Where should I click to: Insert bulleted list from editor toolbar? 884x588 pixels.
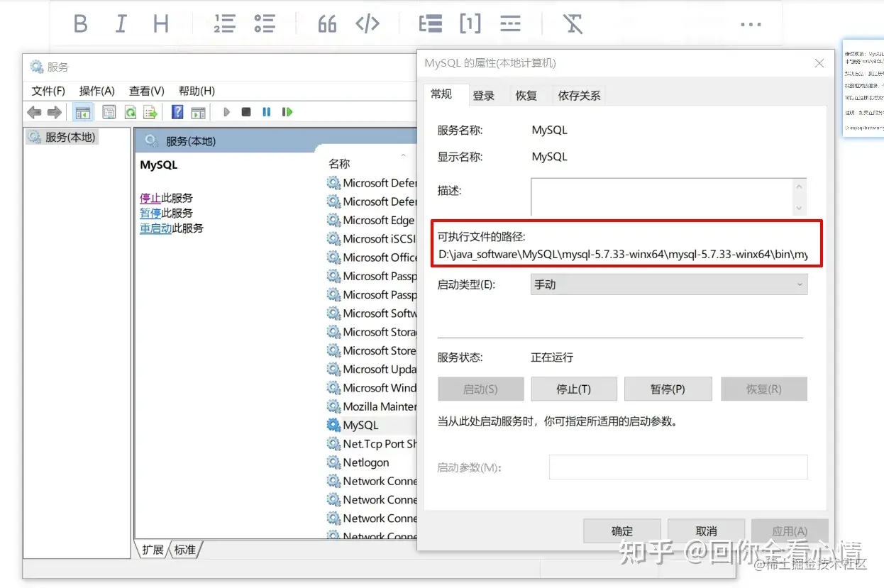(265, 24)
